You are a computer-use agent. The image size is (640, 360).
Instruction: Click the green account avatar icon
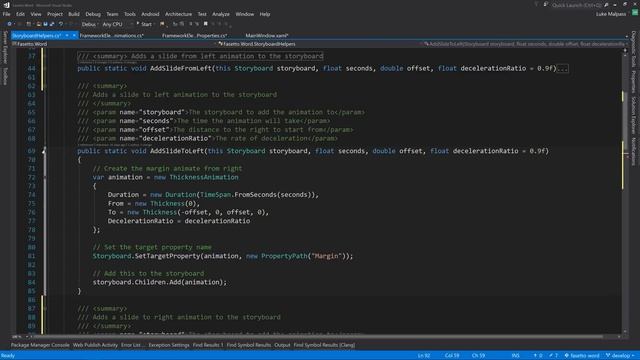[x=635, y=13]
